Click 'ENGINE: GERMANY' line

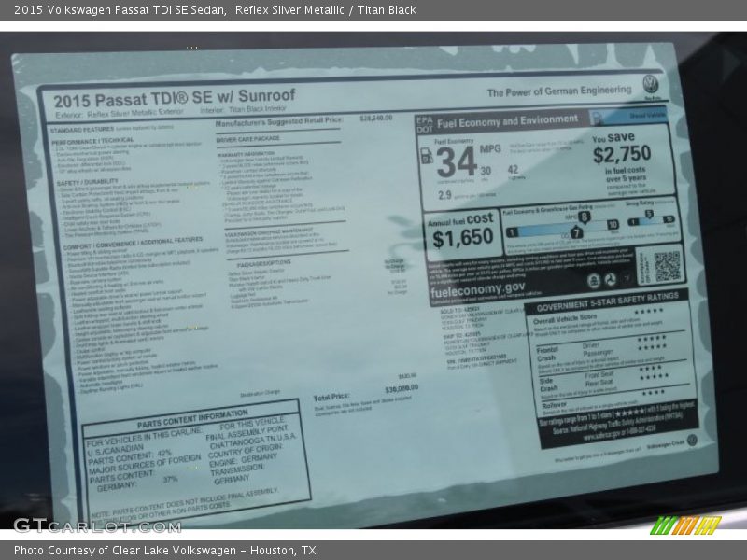[243, 459]
